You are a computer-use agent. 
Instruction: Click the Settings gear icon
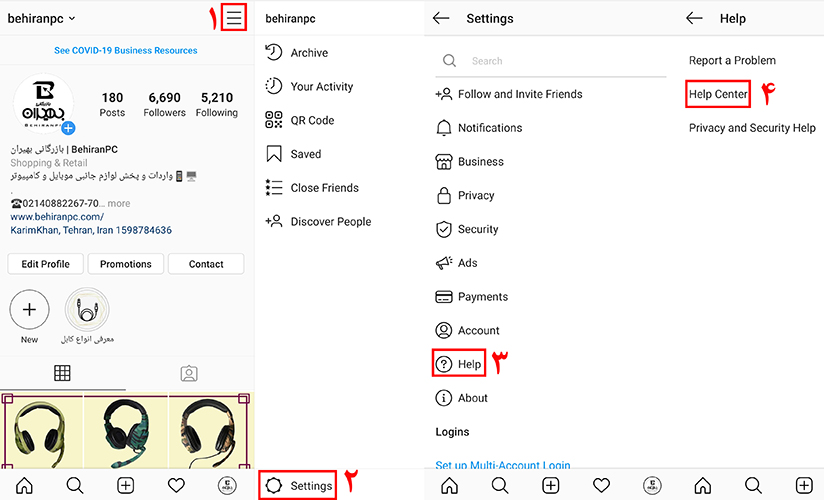coord(274,486)
